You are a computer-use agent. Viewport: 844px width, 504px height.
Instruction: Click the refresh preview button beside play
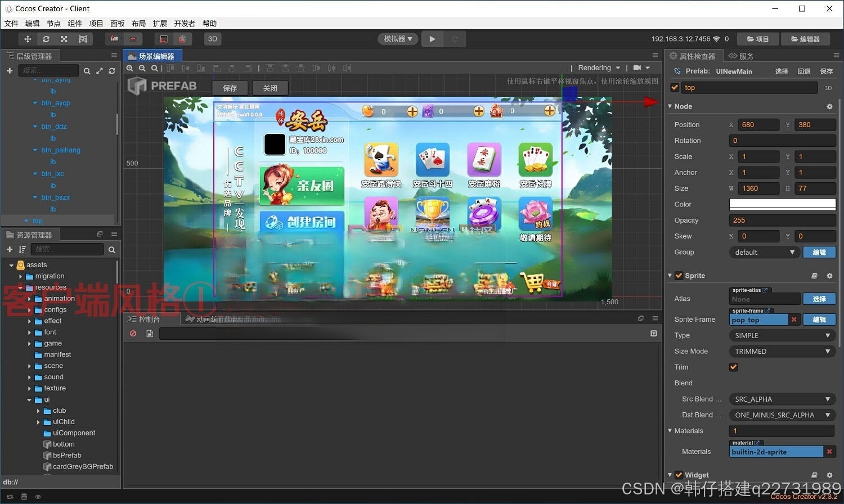[x=455, y=39]
